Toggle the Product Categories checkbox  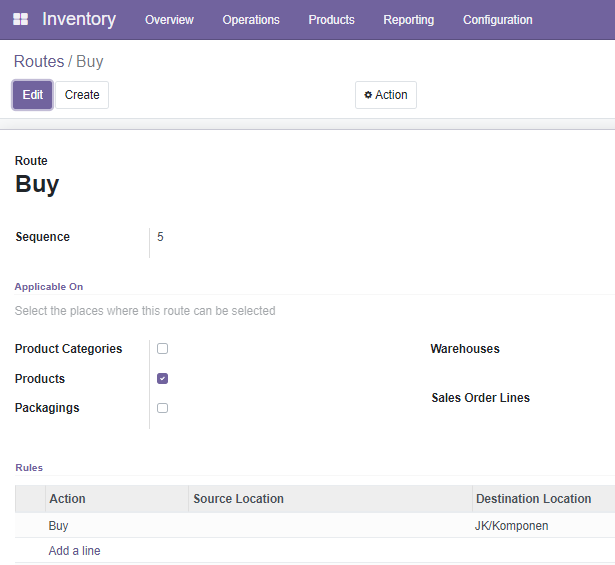point(162,349)
